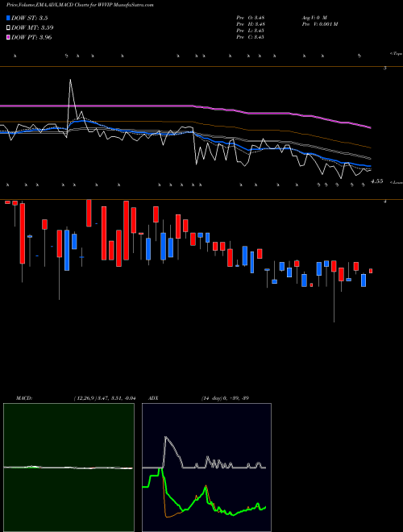Click the Pre C: 3.45 value
The width and height of the screenshot is (403, 532).
click(x=251, y=37)
